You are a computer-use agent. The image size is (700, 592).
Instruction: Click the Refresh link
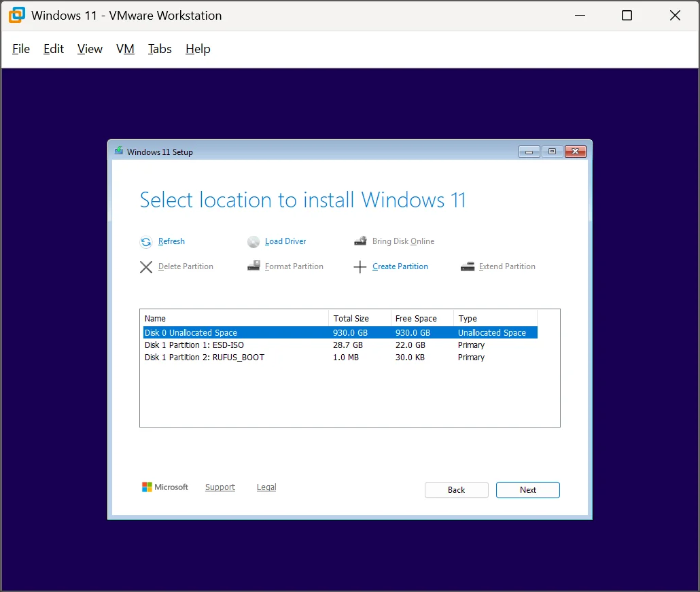[171, 241]
